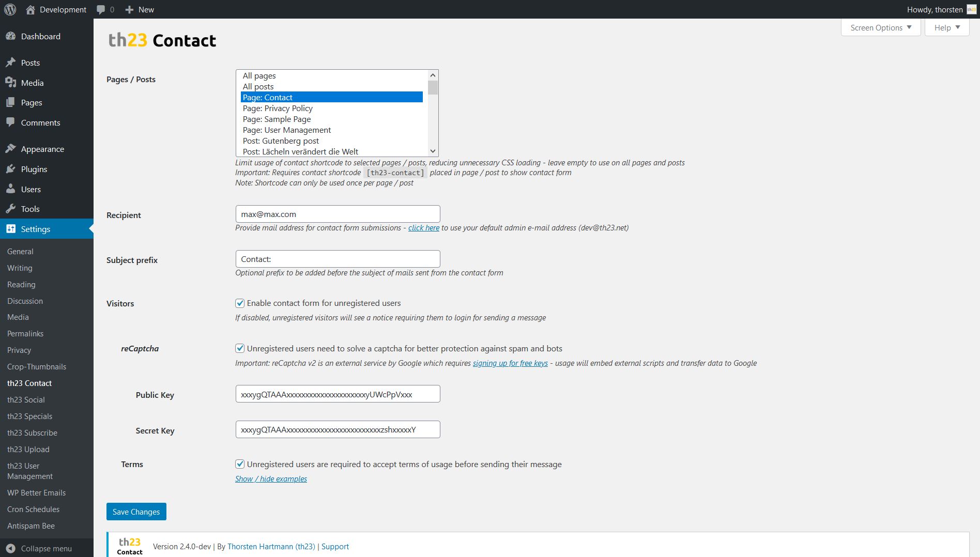Open th23 Social settings
Viewport: 980px width, 557px height.
(26, 400)
